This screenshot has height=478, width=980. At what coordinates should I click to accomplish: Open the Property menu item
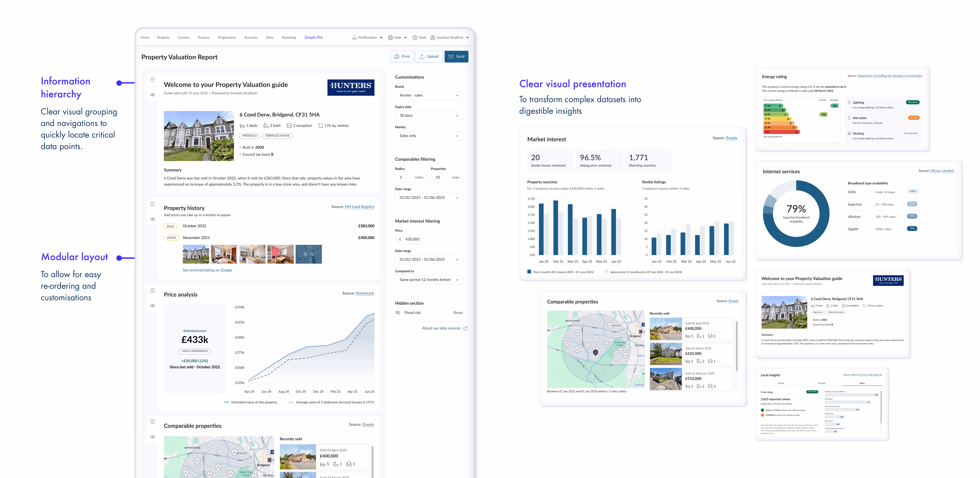tap(164, 38)
